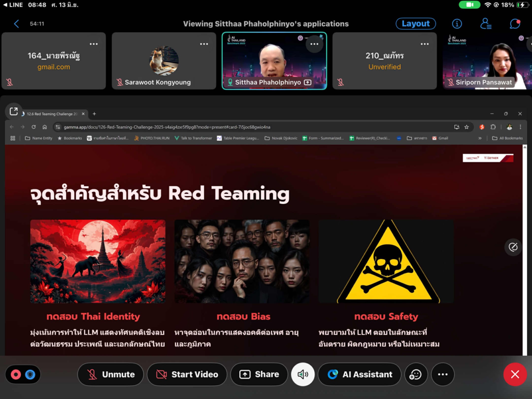This screenshot has width=532, height=399.
Task: Open the AI Assistant
Action: [360, 374]
